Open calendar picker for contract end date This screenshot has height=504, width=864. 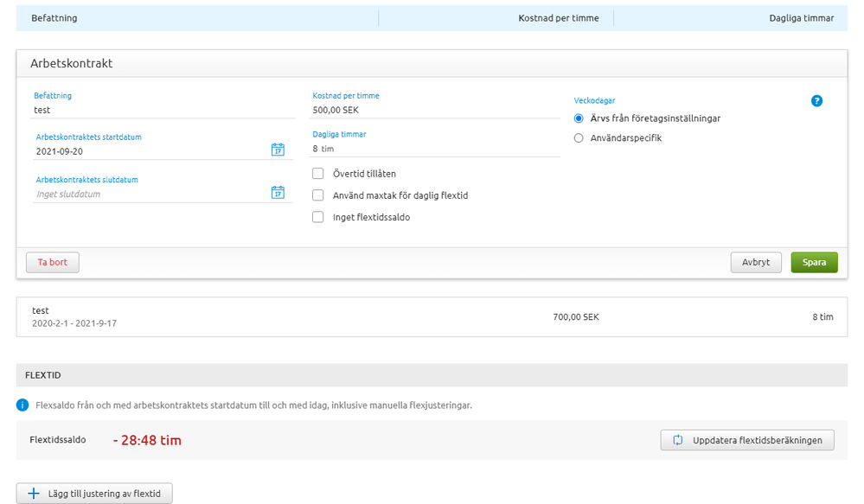pyautogui.click(x=278, y=193)
